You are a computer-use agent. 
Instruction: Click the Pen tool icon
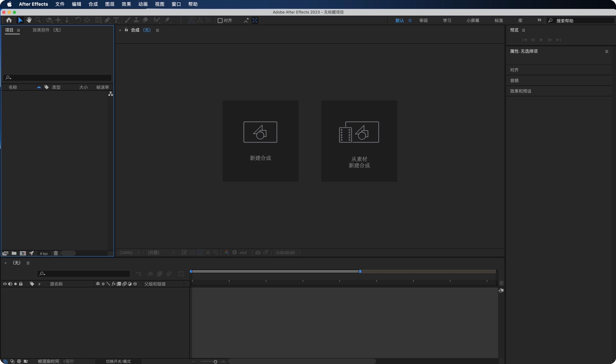click(x=107, y=20)
